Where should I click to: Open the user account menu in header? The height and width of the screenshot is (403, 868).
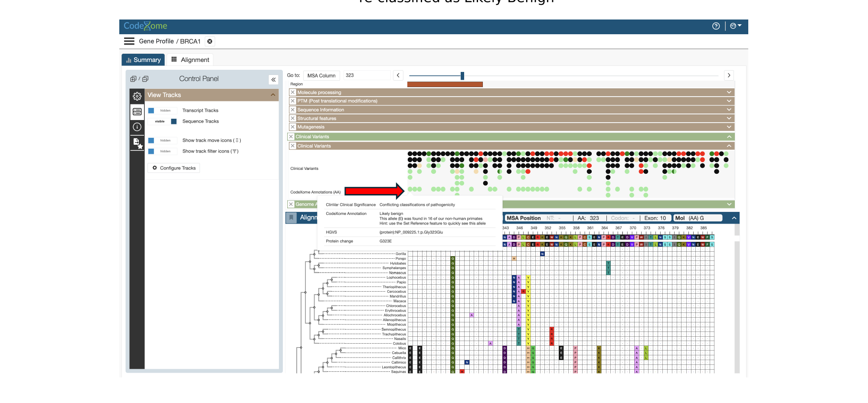pyautogui.click(x=736, y=26)
